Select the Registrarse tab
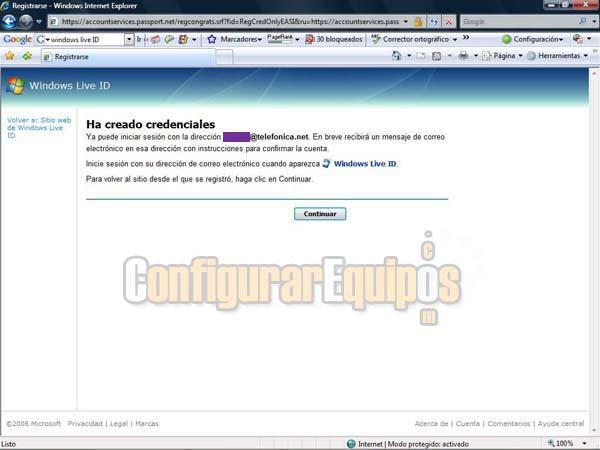600x450 pixels. coord(127,57)
